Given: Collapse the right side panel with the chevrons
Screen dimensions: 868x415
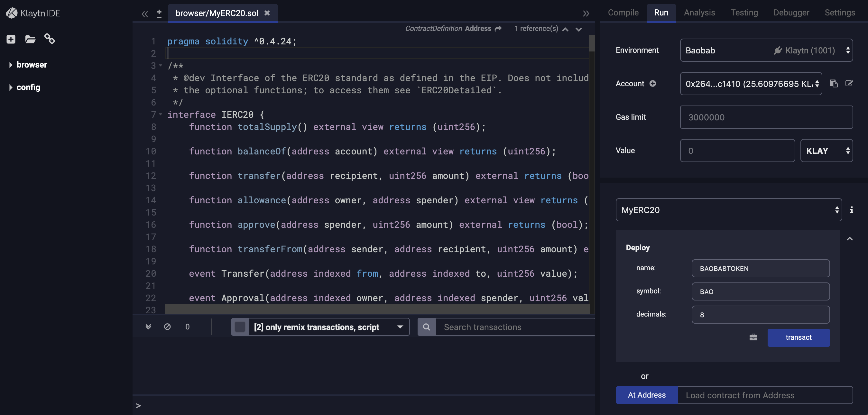Looking at the screenshot, I should click(x=586, y=14).
